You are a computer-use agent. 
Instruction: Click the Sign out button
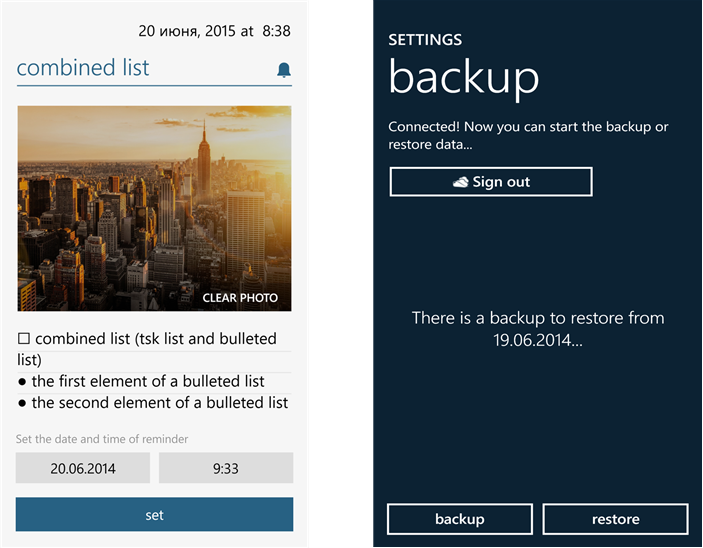coord(491,182)
